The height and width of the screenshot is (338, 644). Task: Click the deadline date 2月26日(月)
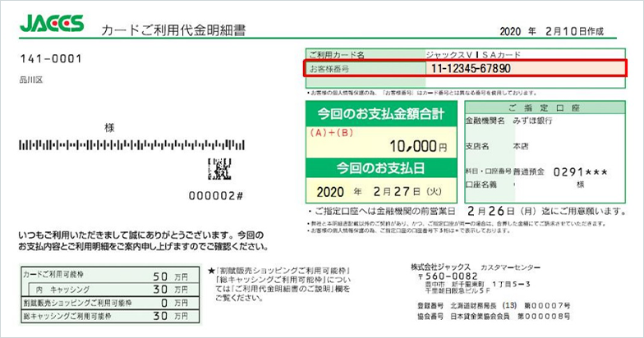coord(503,212)
